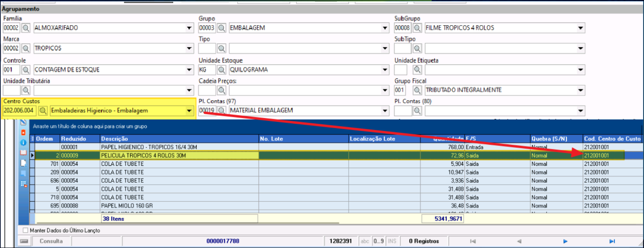Select the PAPEL MIOLO 160 GR row
This screenshot has width=644, height=248.
pyautogui.click(x=127, y=206)
